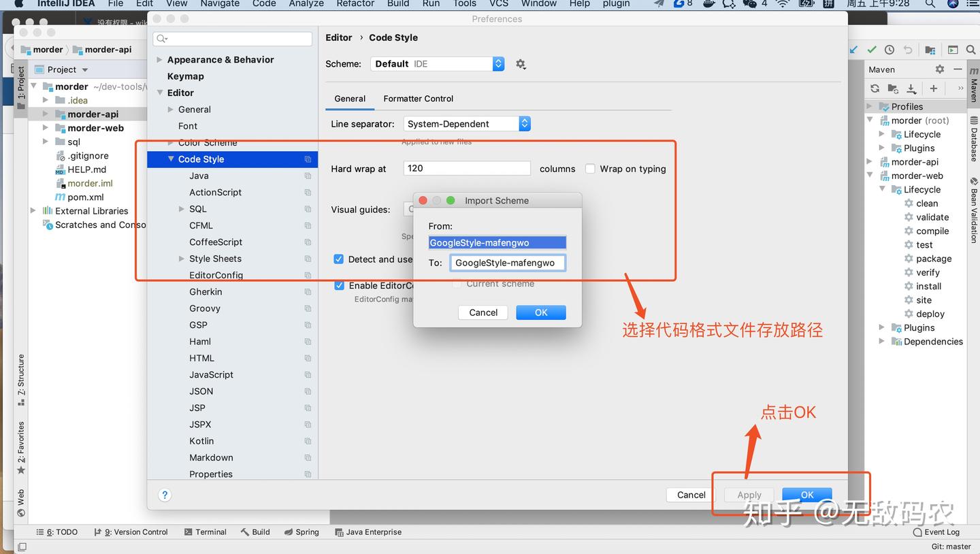Viewport: 980px width, 554px height.
Task: Click Cancel in Import Scheme dialog
Action: (x=483, y=312)
